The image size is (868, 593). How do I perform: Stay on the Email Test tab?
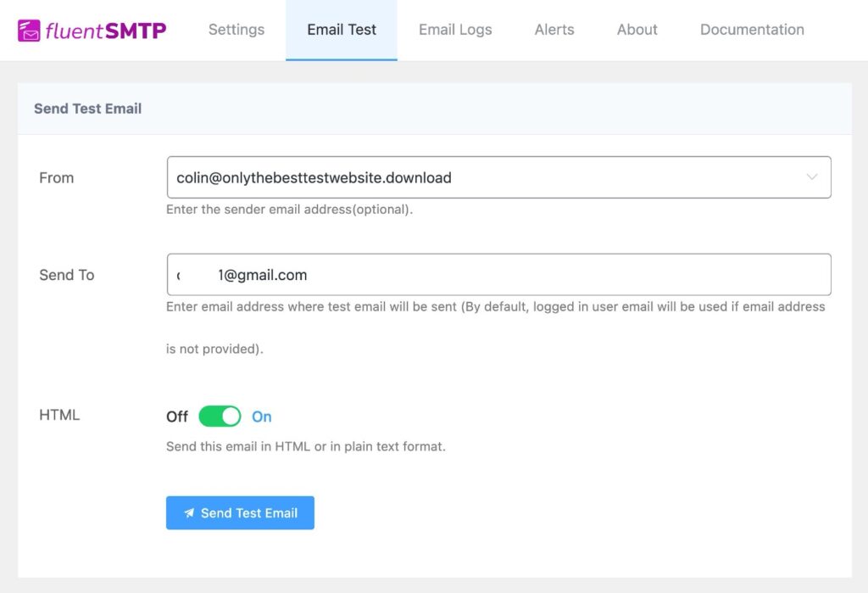342,30
